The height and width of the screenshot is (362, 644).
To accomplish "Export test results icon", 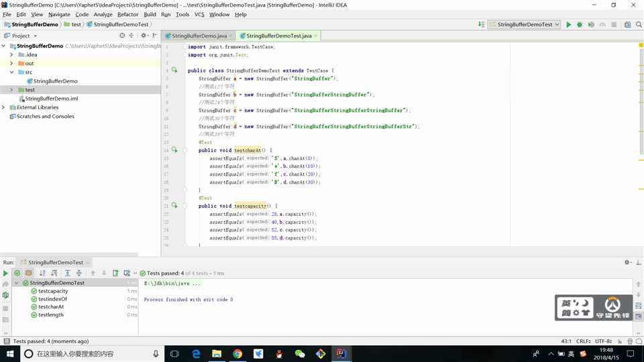I will coord(115,273).
